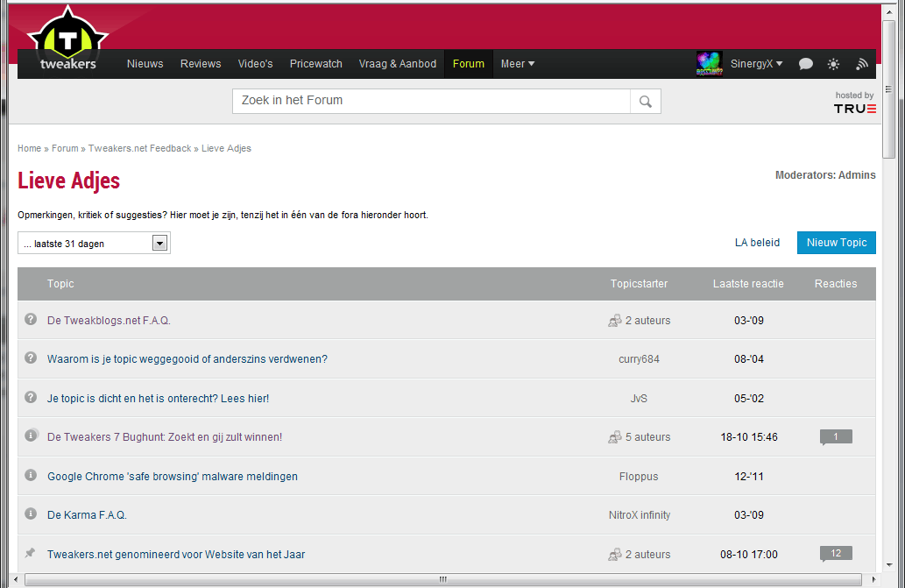Image resolution: width=905 pixels, height=588 pixels.
Task: Click the scroll up arrow of vertical scrollbar
Action: click(889, 11)
